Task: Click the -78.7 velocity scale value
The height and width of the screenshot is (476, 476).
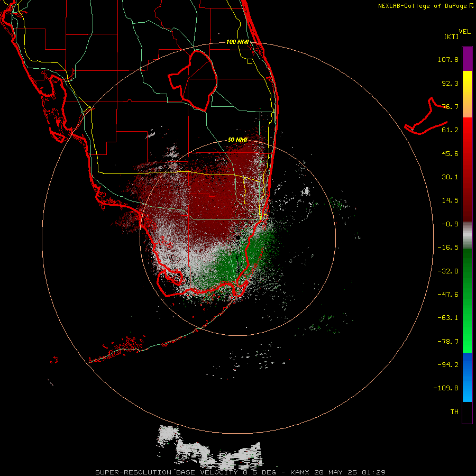Action: tap(448, 342)
